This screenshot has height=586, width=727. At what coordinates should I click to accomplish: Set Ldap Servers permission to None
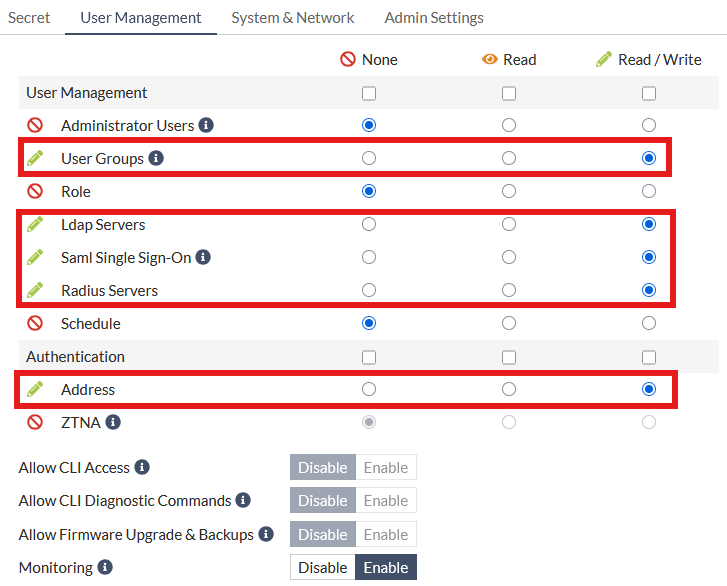tap(369, 224)
